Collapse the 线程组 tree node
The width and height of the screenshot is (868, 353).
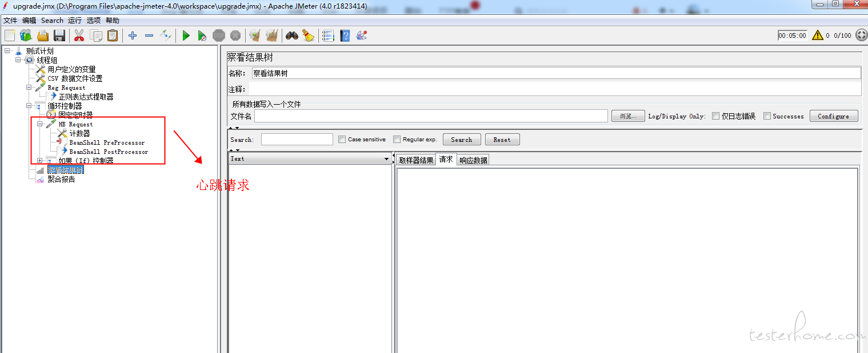pos(18,60)
